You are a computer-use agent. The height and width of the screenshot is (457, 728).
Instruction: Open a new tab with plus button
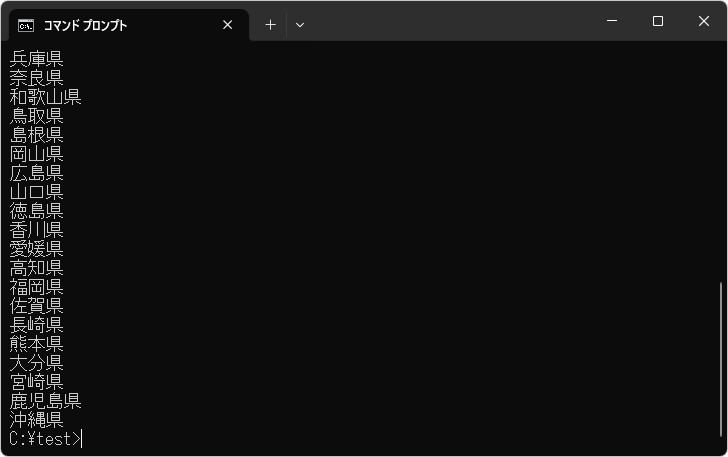[270, 25]
